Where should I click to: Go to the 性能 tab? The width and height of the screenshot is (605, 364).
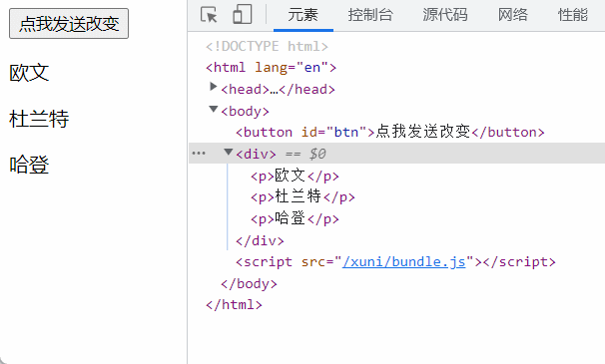pos(573,15)
